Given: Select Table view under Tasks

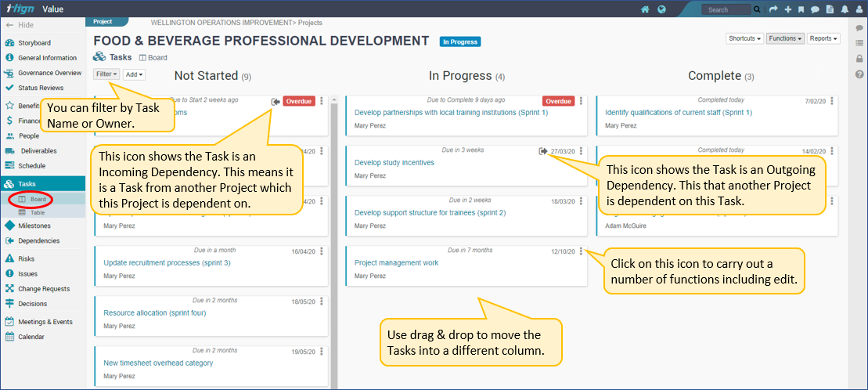Looking at the screenshot, I should [38, 212].
